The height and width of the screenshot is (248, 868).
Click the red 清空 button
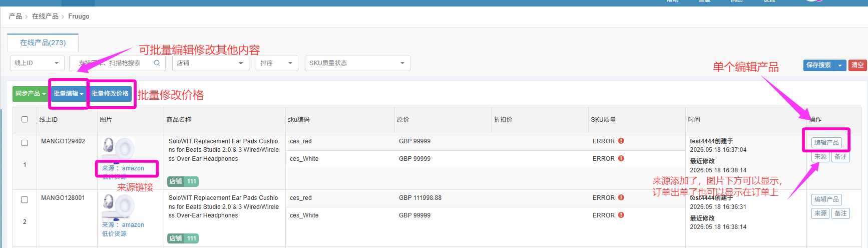coord(857,65)
